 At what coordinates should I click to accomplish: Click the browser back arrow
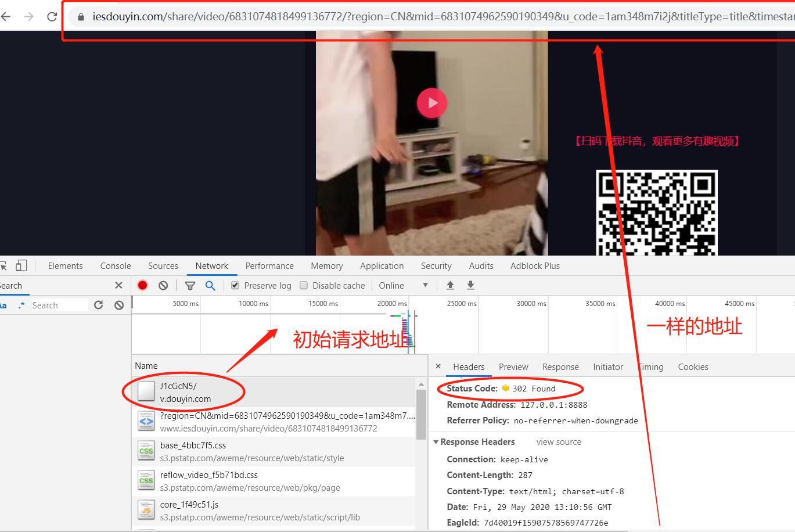[x=5, y=16]
